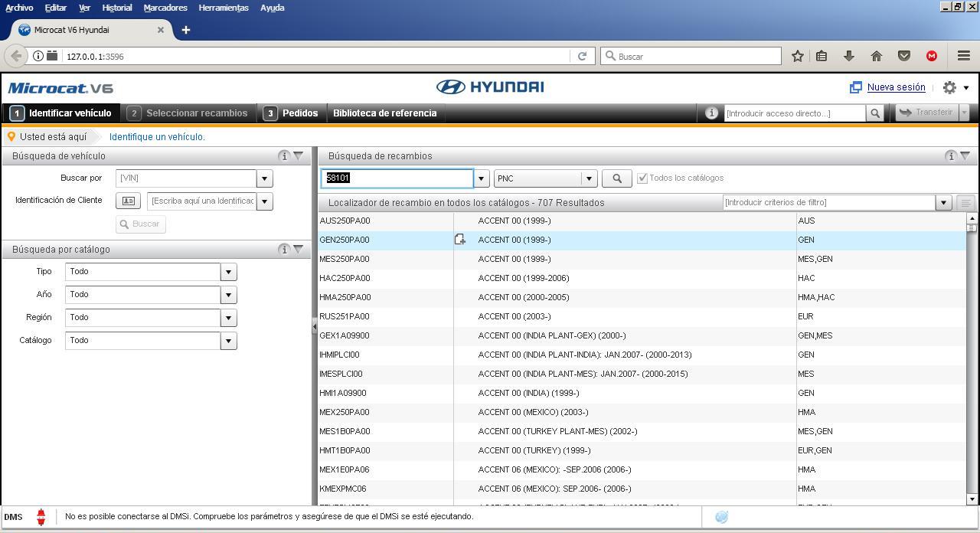
Task: Open the Año dropdown showing Todo
Action: [x=227, y=294]
